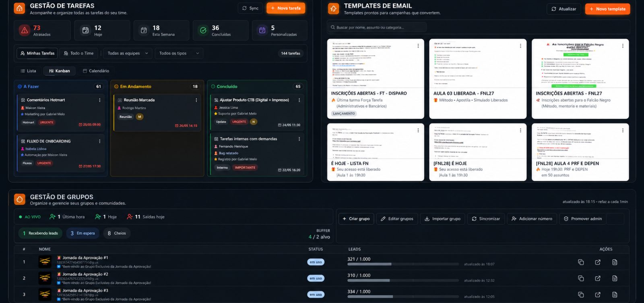This screenshot has height=303, width=644.
Task: Open menu of INSCRIÇÕES ABERTAS - FNL27 template
Action: point(623,46)
